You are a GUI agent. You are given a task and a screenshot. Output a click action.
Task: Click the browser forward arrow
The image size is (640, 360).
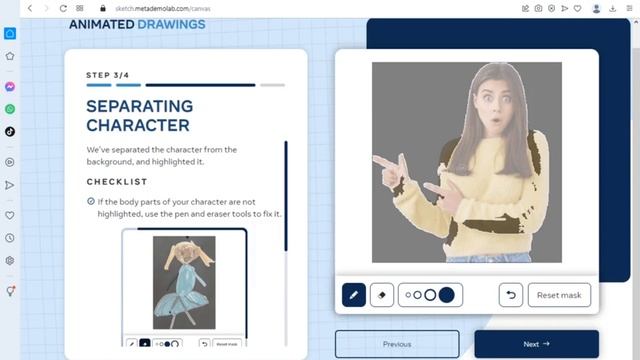point(46,8)
